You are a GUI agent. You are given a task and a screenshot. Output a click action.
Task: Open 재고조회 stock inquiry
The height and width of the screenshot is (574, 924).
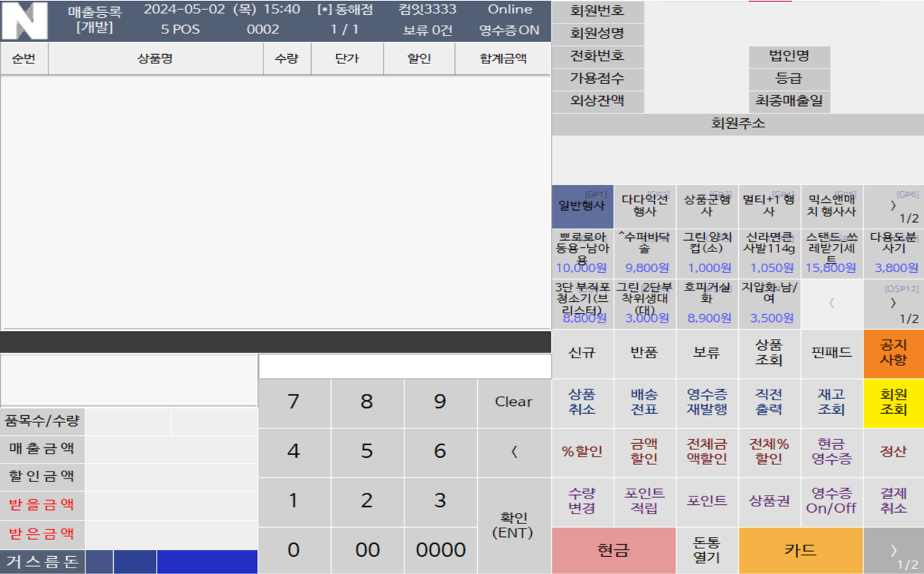tap(832, 403)
